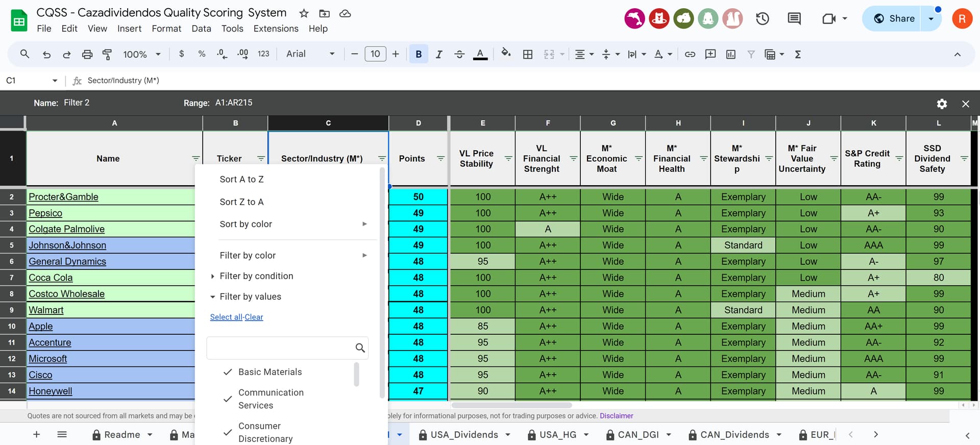Open the zoom level dropdown
The width and height of the screenshot is (980, 445).
click(142, 54)
